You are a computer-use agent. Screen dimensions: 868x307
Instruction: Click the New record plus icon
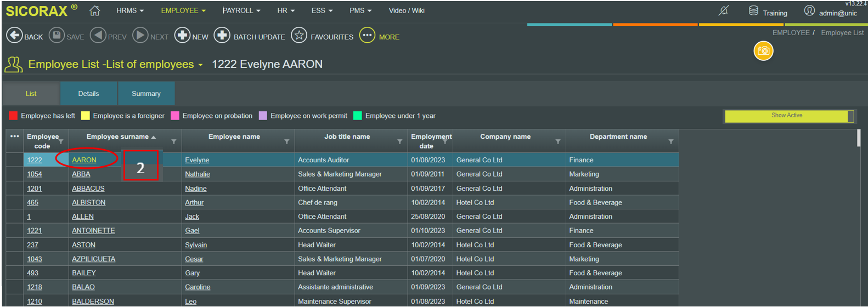(182, 36)
